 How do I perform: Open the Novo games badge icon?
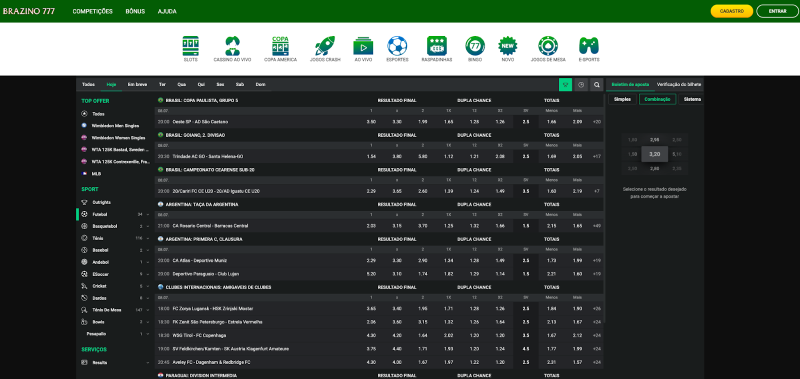coord(508,46)
